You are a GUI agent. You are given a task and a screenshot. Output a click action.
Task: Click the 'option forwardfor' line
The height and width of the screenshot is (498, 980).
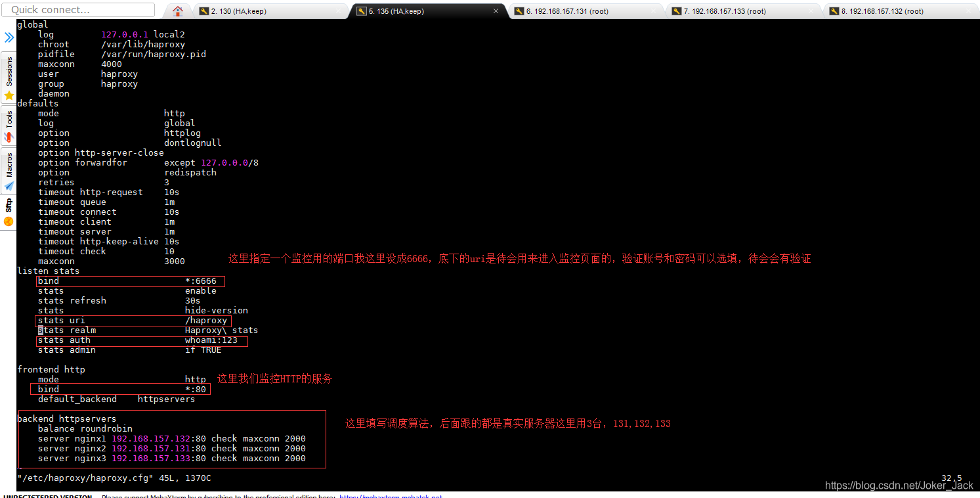pyautogui.click(x=148, y=162)
